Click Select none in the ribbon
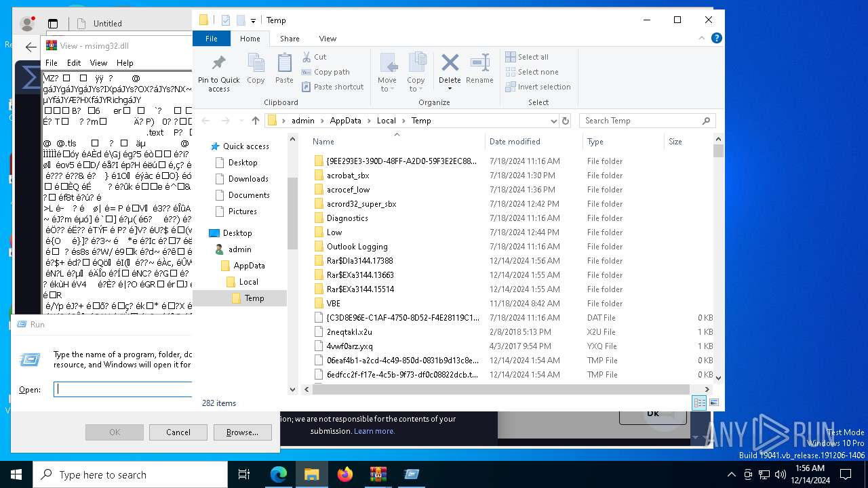 (532, 72)
